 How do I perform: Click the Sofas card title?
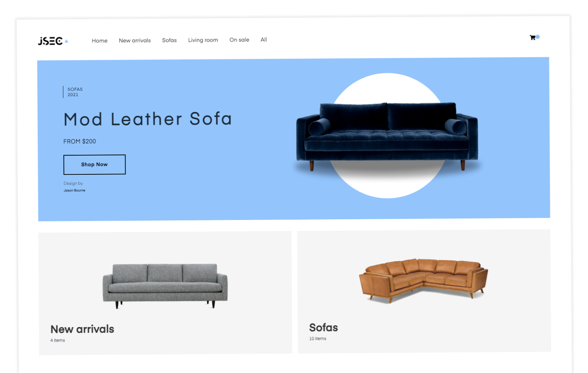click(x=323, y=327)
